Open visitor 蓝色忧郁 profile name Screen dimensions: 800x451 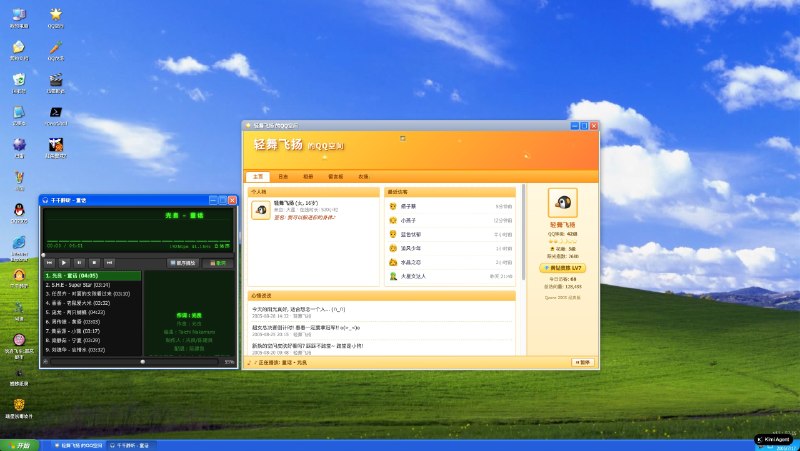tap(411, 235)
